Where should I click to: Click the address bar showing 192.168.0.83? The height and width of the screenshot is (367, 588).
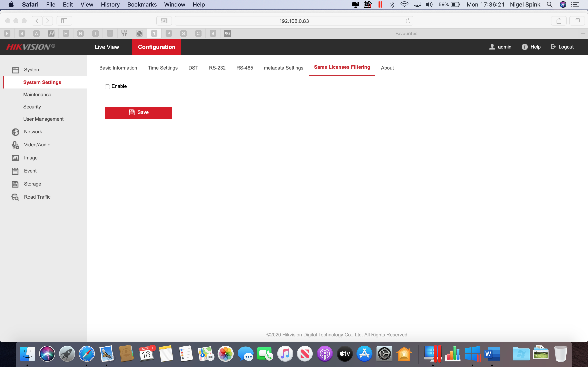(x=294, y=21)
